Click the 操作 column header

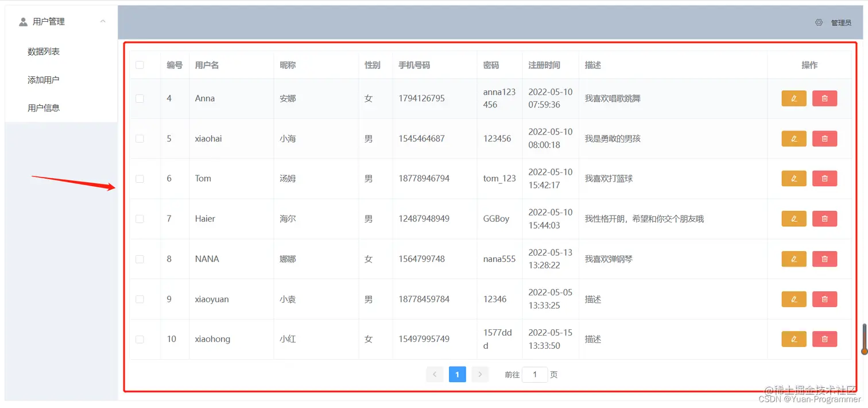(x=809, y=66)
